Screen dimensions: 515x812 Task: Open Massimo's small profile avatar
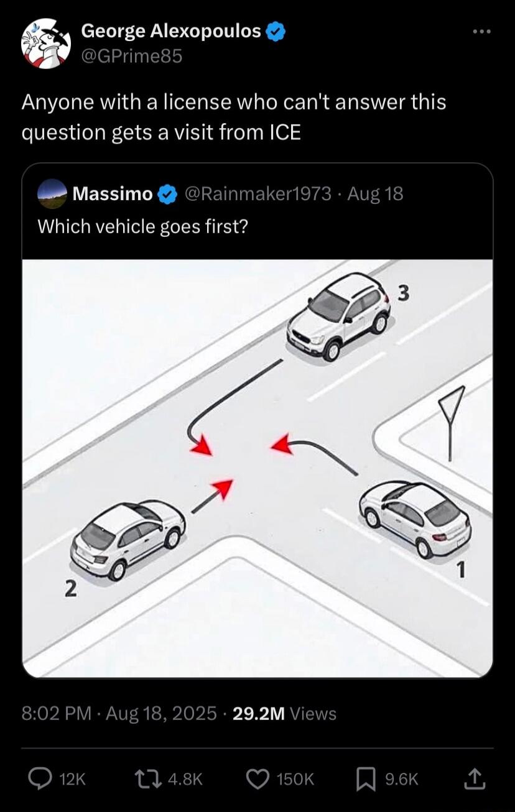(x=52, y=193)
